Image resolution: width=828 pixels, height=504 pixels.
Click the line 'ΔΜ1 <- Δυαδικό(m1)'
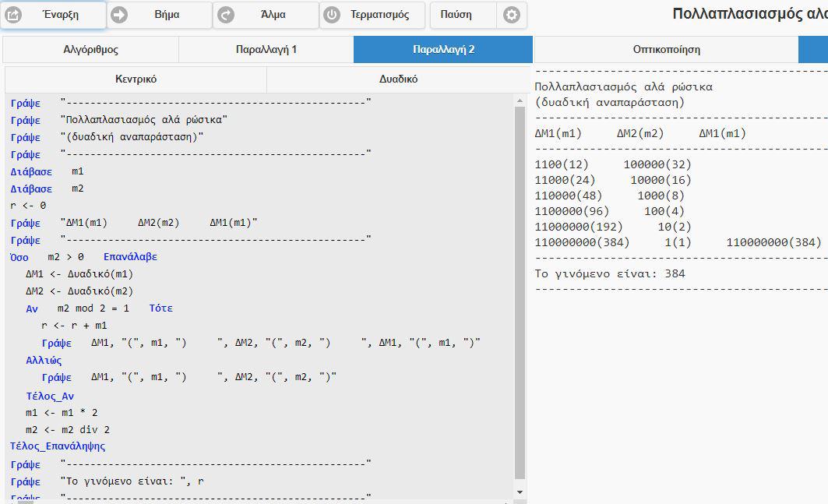[79, 274]
